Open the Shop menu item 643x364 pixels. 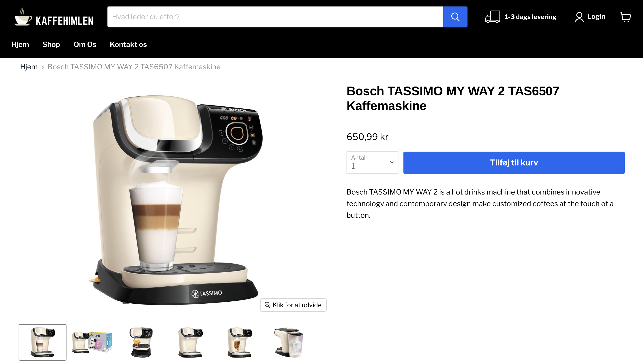click(51, 44)
